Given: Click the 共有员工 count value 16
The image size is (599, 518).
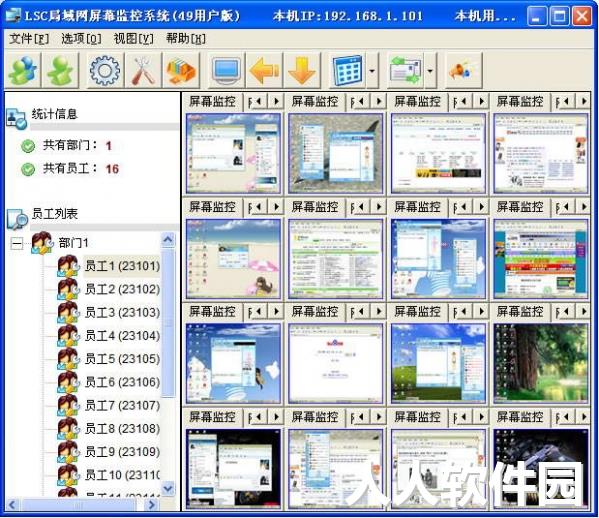Looking at the screenshot, I should click(x=112, y=169).
